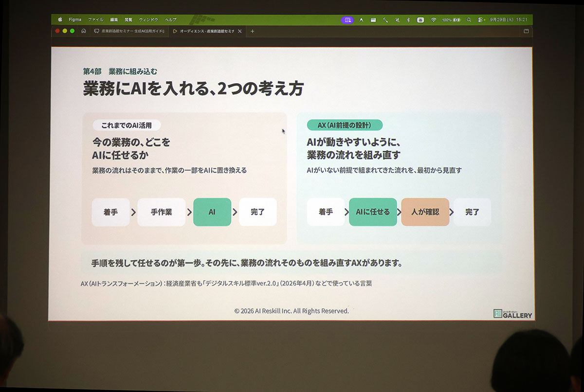
Task: Click the text 今の業務の、どこをAIに任せるか
Action: [131, 149]
